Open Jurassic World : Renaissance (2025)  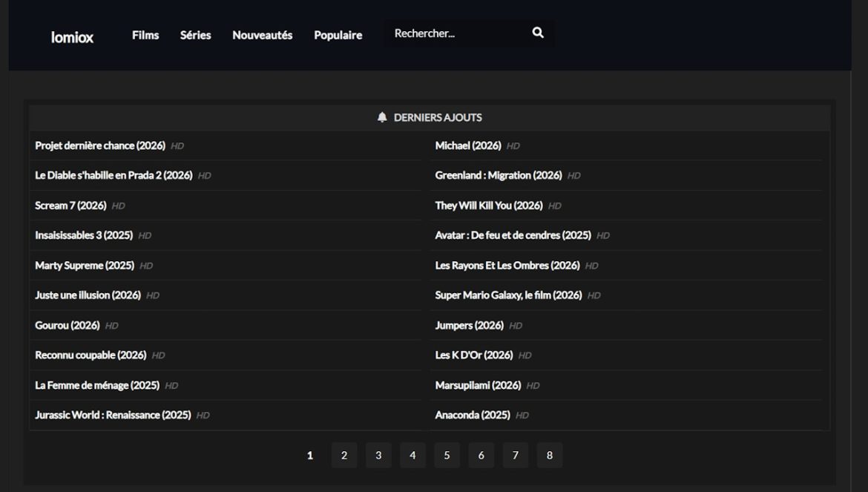pos(113,415)
